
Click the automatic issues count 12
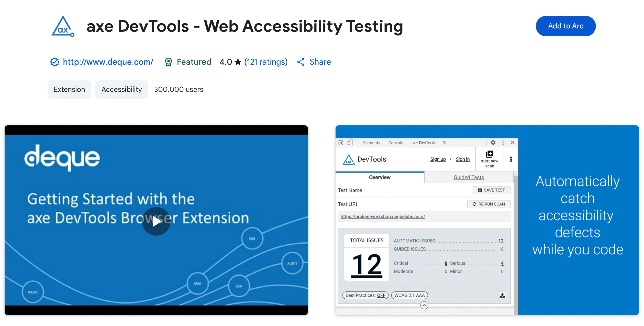point(501,241)
